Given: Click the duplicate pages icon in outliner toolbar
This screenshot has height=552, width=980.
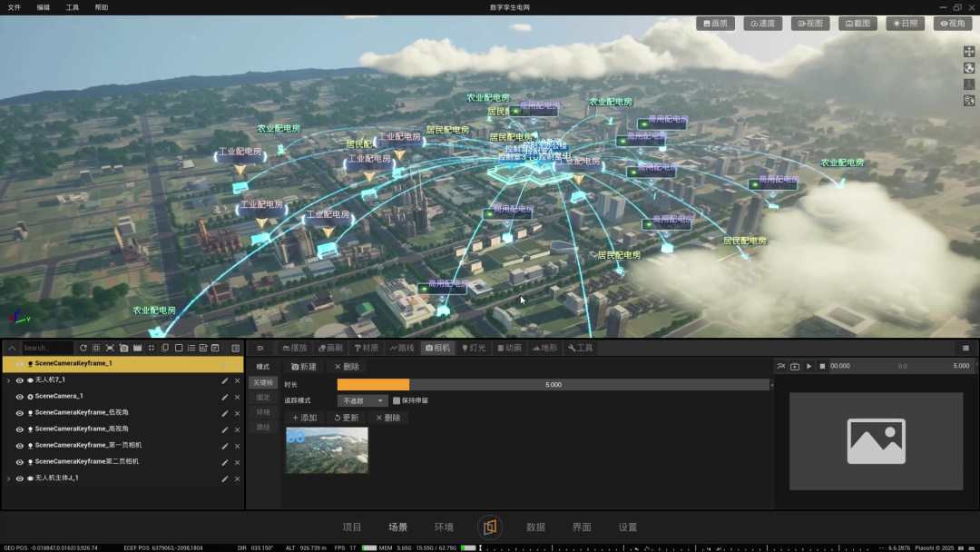Looking at the screenshot, I should [x=165, y=348].
